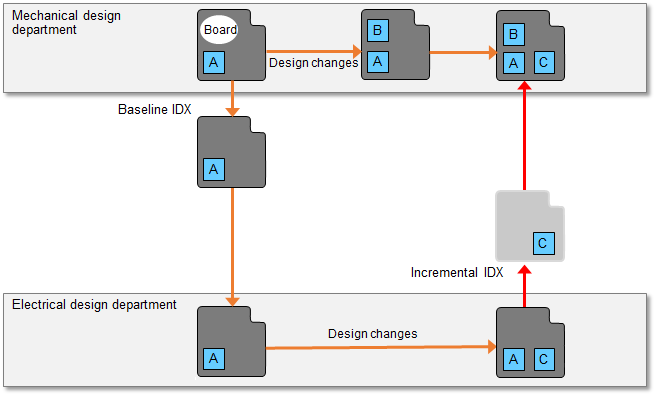Click component A in middle mechanical board
Viewport: 656px width, 396px height.
coord(378,61)
